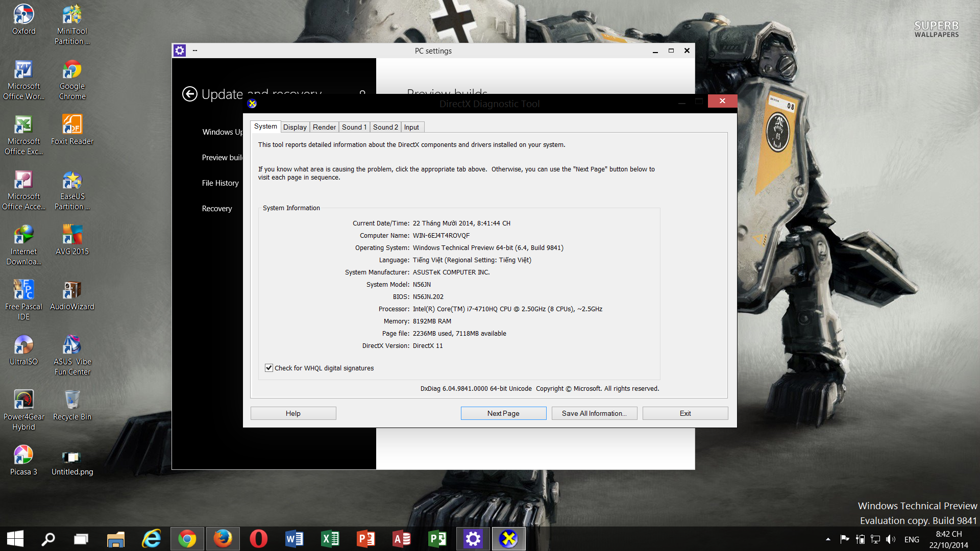Select UltraISO desktop icon
Screen dimensions: 980x551
(x=23, y=350)
